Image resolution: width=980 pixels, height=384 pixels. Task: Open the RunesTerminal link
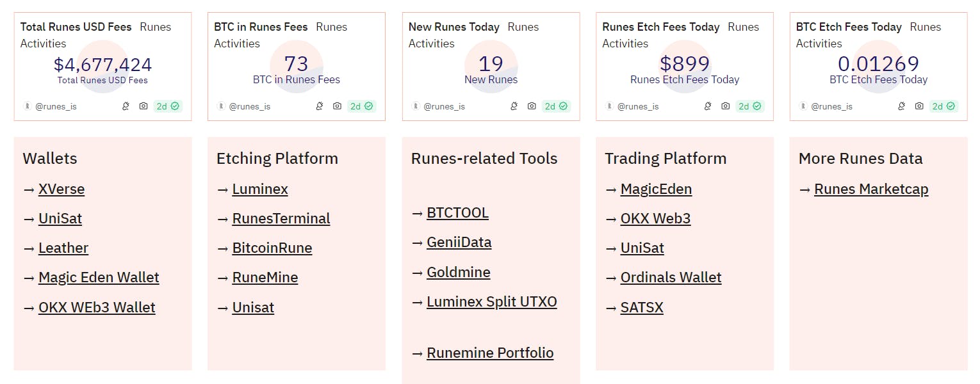coord(281,218)
